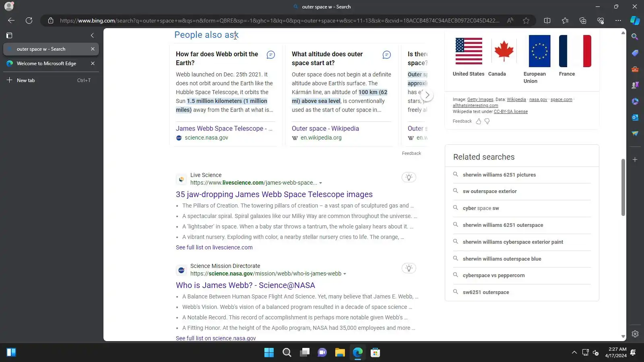Screen dimensions: 644x362
Task: Show next People also ask cards
Action: (x=427, y=95)
